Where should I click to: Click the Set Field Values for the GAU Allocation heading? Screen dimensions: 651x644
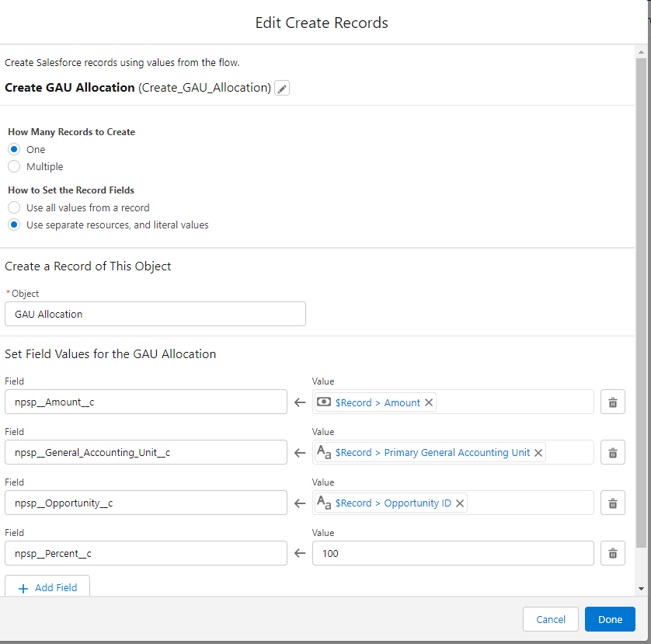click(x=110, y=353)
